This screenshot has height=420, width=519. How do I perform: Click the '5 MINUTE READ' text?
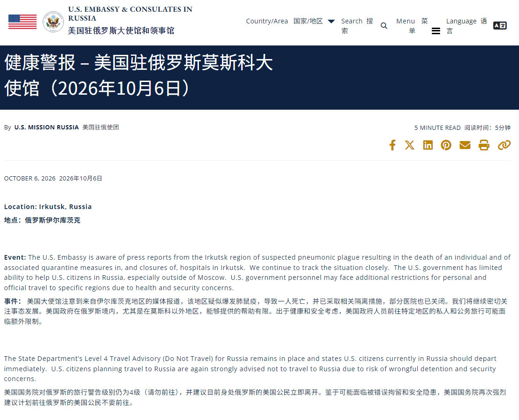437,127
